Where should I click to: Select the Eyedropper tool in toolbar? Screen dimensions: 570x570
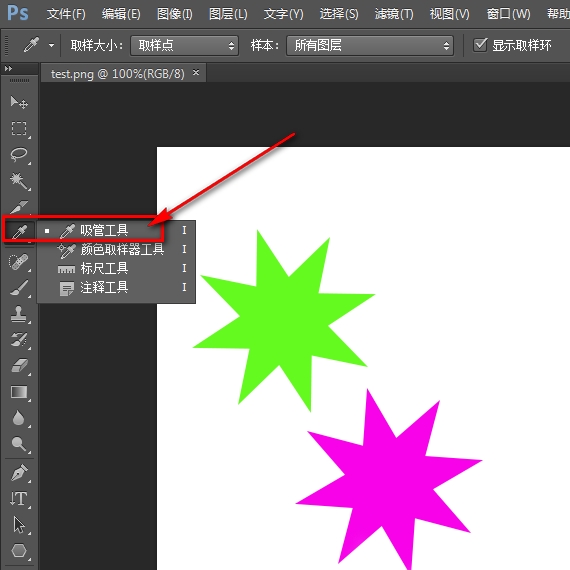tap(19, 232)
